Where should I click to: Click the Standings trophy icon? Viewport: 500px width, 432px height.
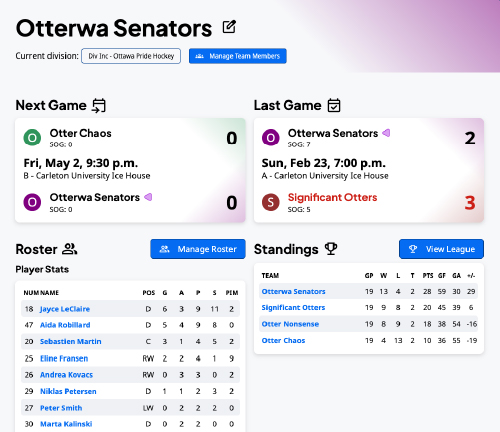pos(331,249)
